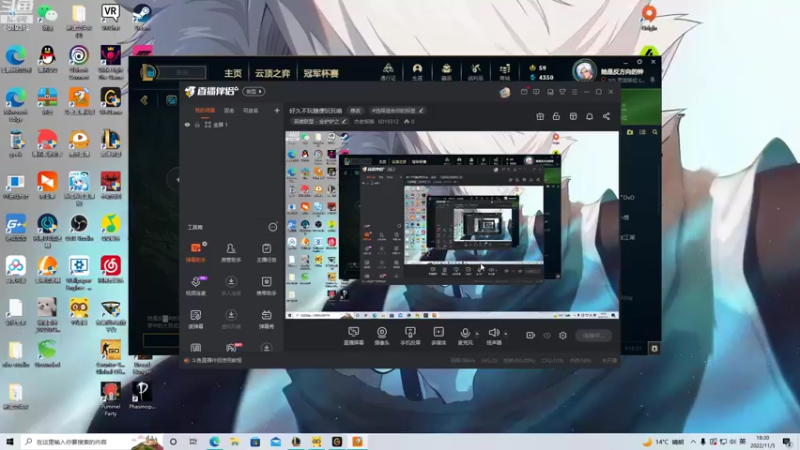Switch to the third scene tab
800x450 pixels.
[251, 110]
